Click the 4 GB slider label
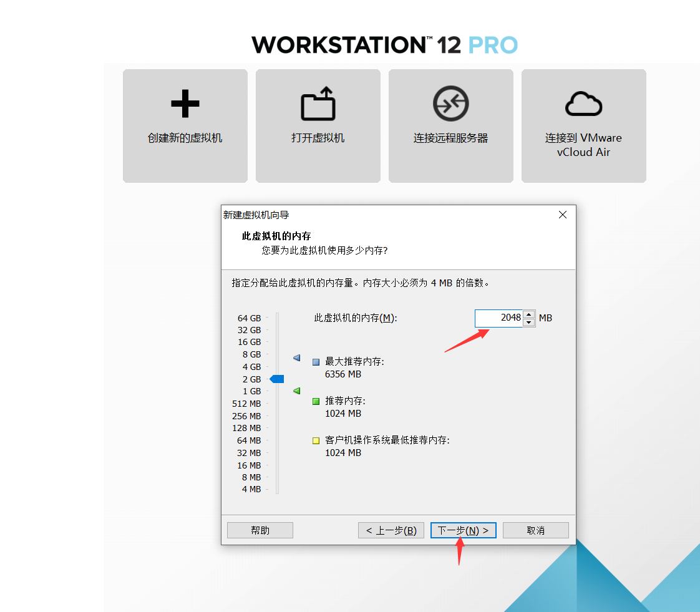 pos(252,367)
